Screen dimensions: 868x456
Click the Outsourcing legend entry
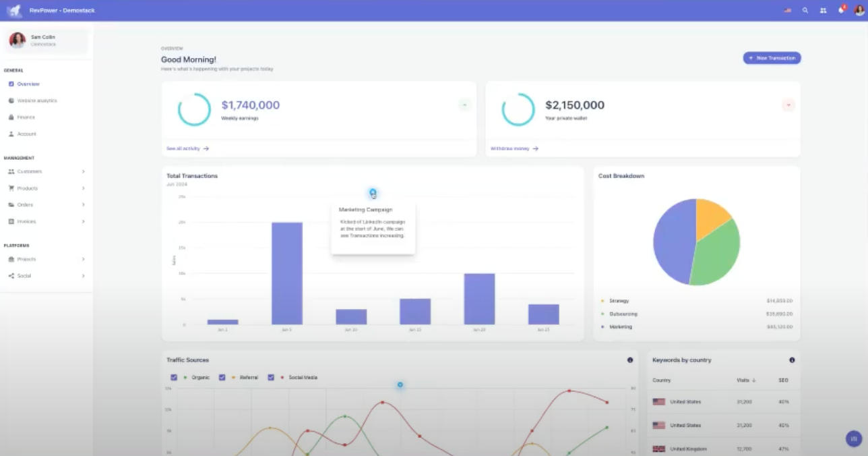tap(619, 314)
